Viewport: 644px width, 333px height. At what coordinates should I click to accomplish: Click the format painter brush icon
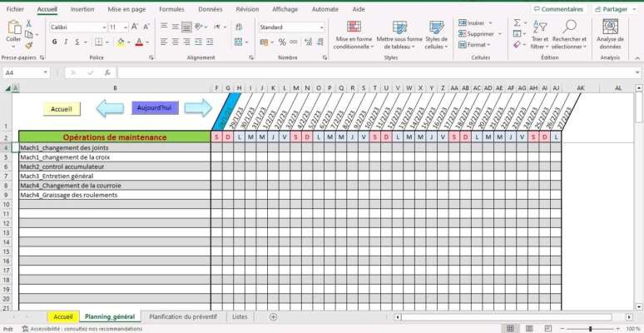[30, 45]
